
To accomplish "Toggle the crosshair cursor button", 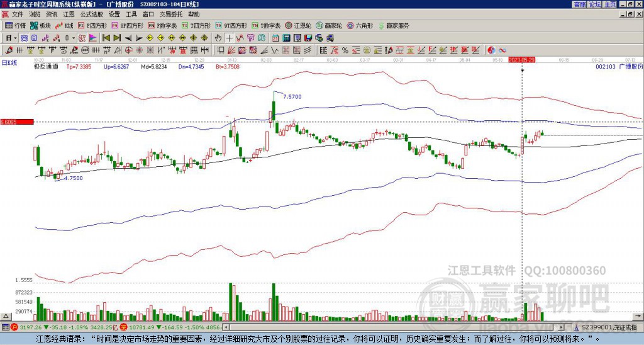I will [x=229, y=38].
